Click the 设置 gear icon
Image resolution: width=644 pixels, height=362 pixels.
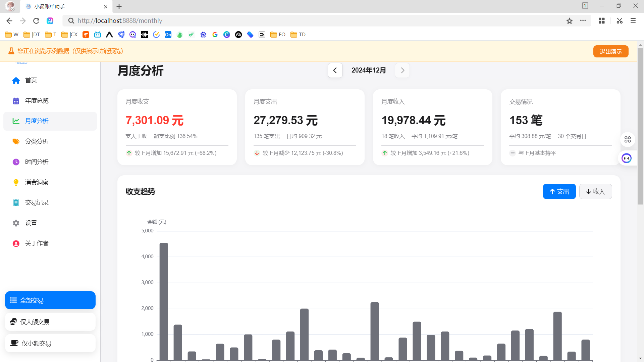coord(16,223)
